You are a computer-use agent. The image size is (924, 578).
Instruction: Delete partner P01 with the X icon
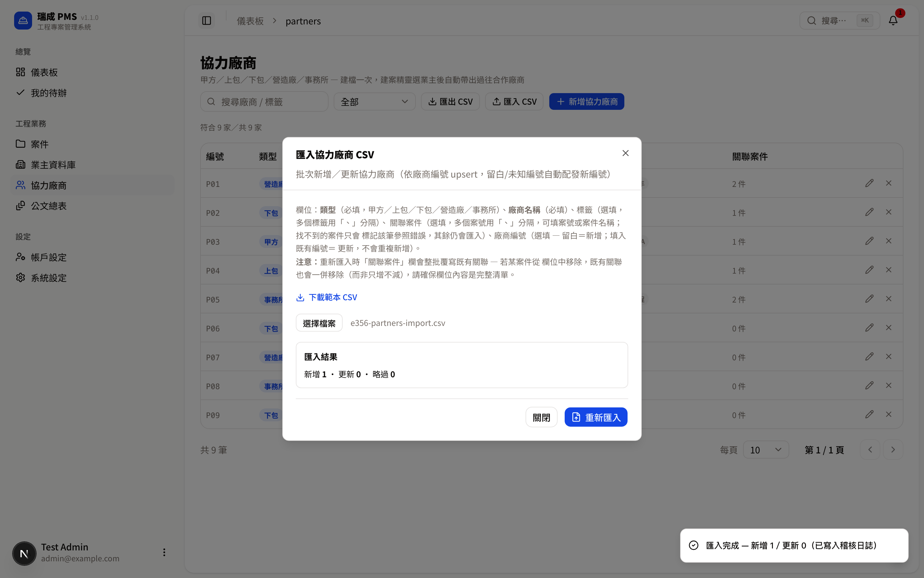[888, 183]
